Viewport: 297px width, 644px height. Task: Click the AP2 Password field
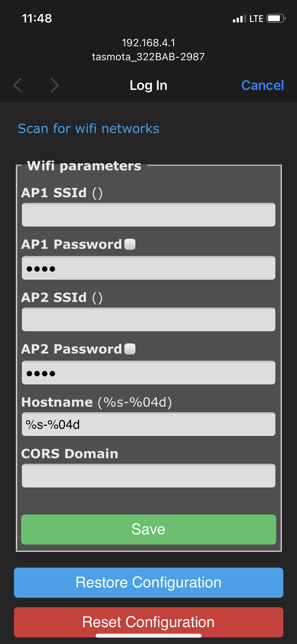coord(148,373)
